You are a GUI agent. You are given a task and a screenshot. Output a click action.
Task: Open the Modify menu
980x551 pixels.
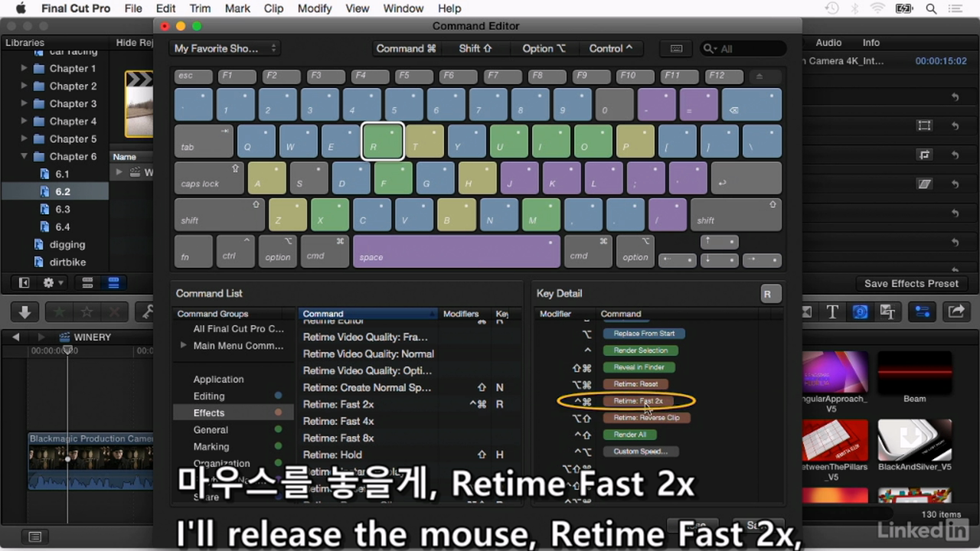314,8
